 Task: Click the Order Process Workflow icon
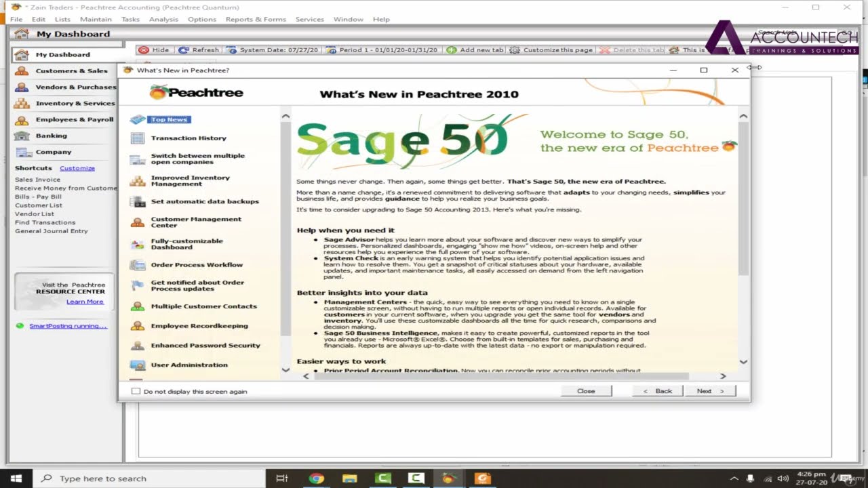138,265
